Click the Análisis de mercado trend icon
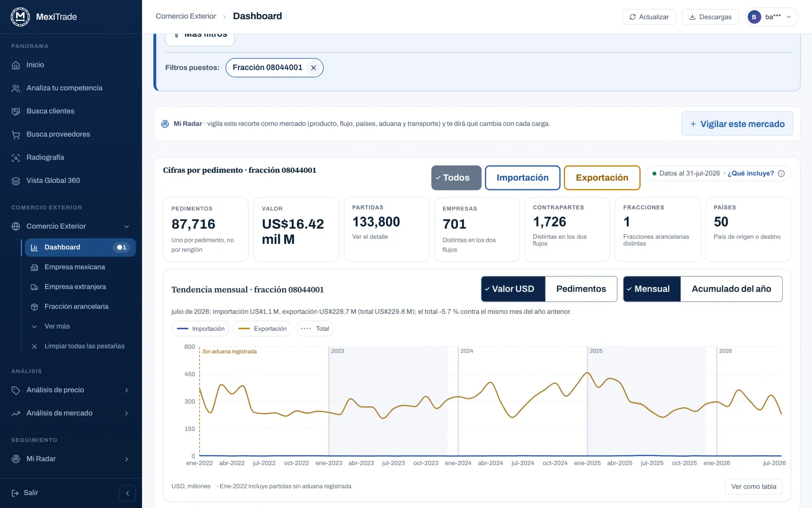Image resolution: width=812 pixels, height=508 pixels. pos(16,414)
